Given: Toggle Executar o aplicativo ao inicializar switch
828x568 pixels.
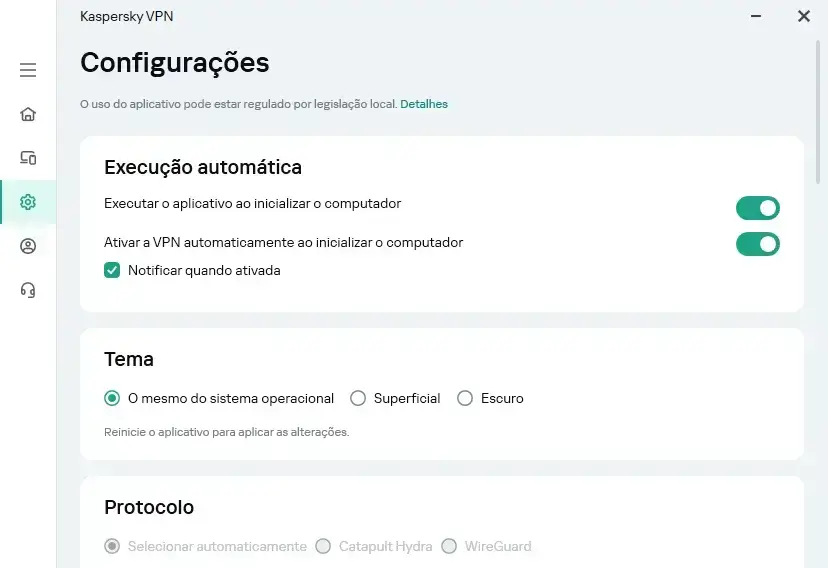Looking at the screenshot, I should click(x=758, y=208).
